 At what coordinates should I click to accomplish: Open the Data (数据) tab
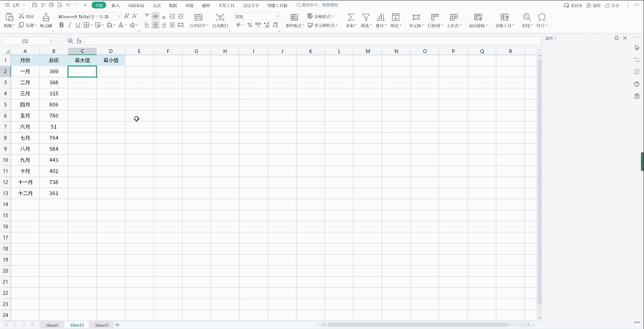(173, 5)
